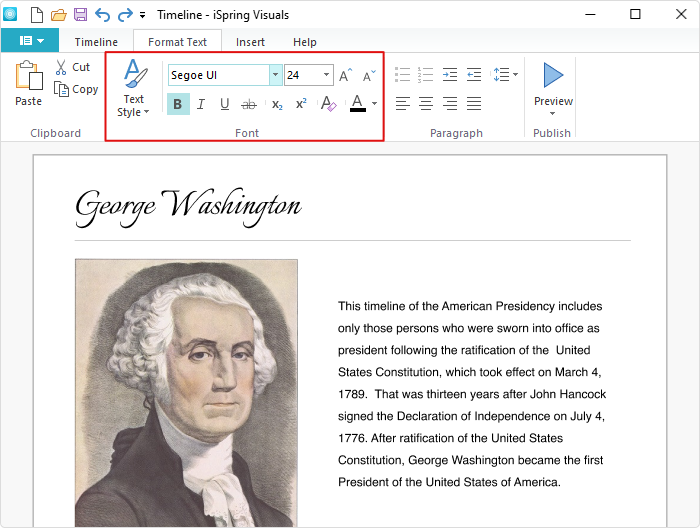Screen dimensions: 700x528
Task: Undo the last action
Action: tap(102, 14)
